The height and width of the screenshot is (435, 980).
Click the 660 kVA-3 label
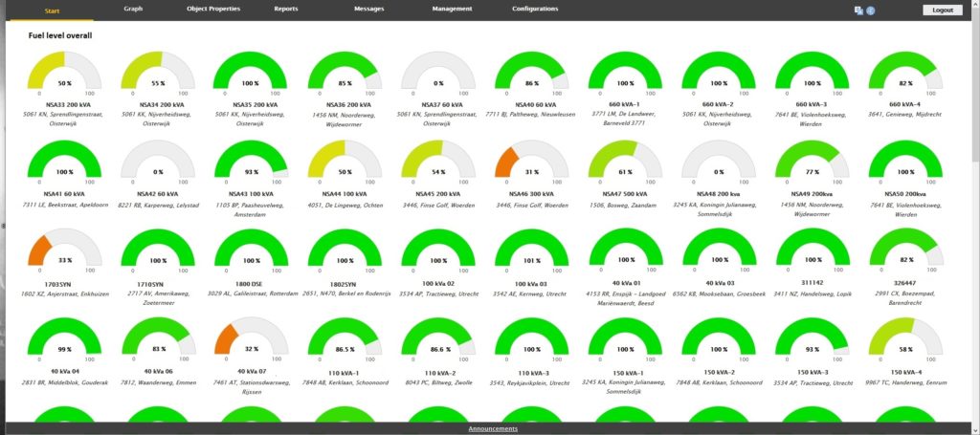pyautogui.click(x=812, y=105)
